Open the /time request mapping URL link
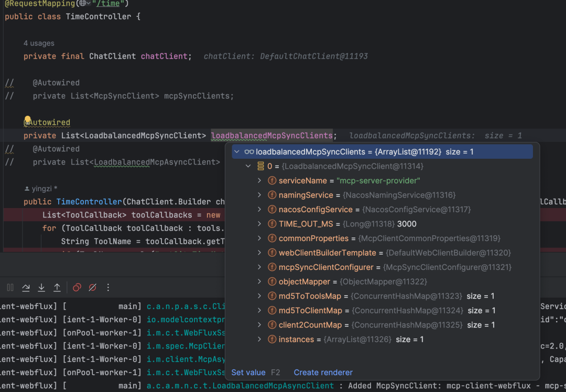Screen dimensions: 566x392 [107, 4]
